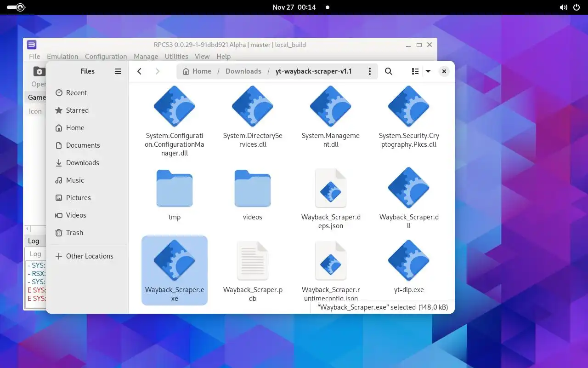Select the Log tab in RPCS3
The width and height of the screenshot is (588, 368).
(x=35, y=254)
